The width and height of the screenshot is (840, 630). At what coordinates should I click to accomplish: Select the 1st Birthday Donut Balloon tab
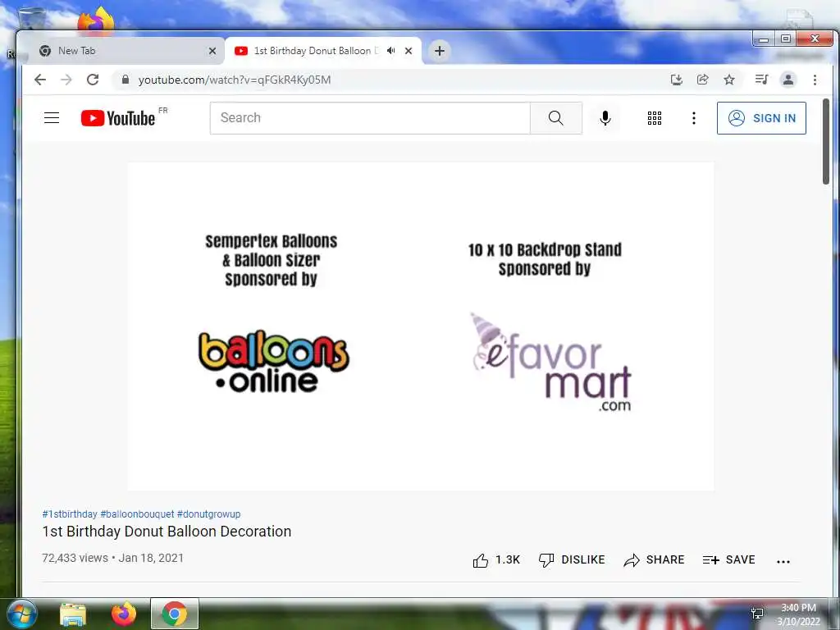point(316,51)
